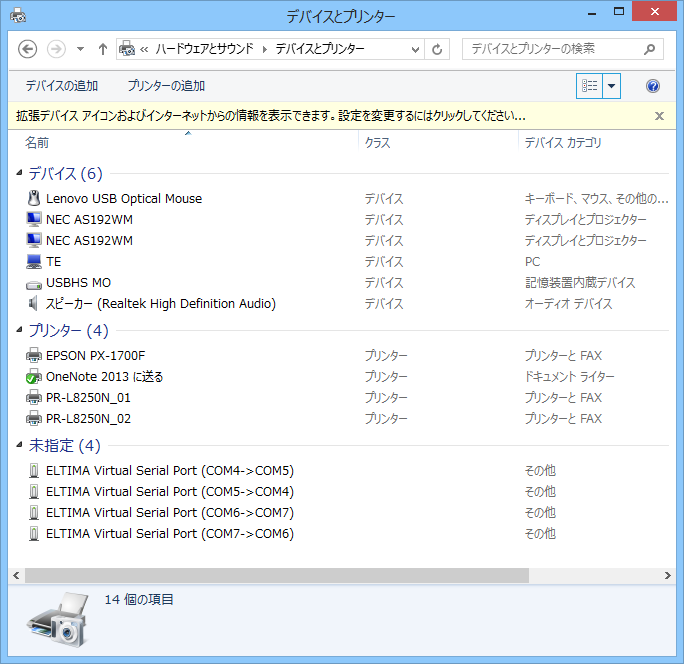
Task: Click the window title bar printer icon
Action: pyautogui.click(x=18, y=15)
